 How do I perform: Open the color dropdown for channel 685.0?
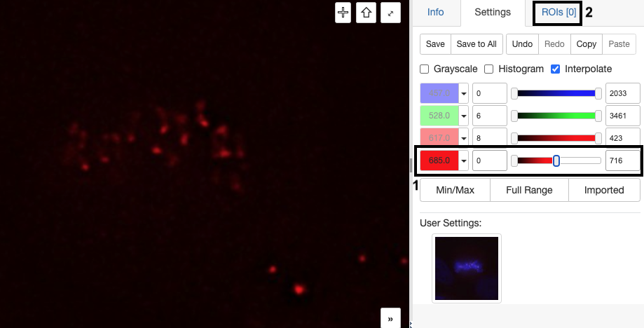point(464,160)
